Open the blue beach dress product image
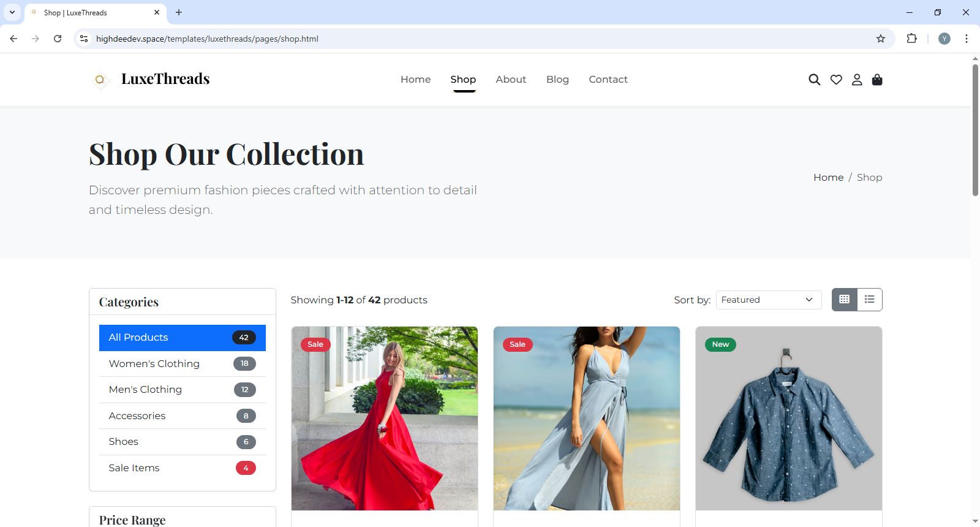Image resolution: width=980 pixels, height=527 pixels. click(x=587, y=419)
